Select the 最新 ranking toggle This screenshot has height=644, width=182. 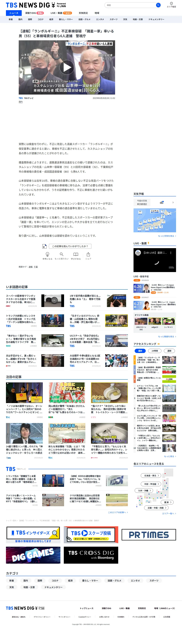coord(140,351)
